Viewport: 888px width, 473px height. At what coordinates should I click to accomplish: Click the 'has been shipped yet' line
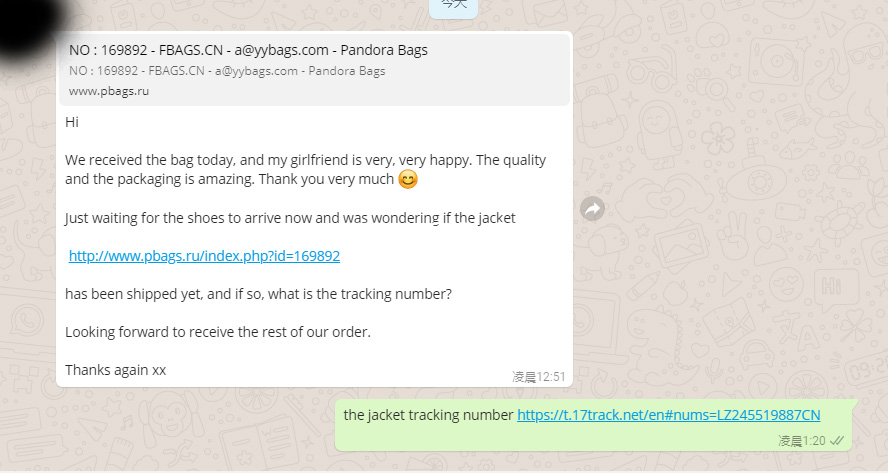pyautogui.click(x=258, y=294)
